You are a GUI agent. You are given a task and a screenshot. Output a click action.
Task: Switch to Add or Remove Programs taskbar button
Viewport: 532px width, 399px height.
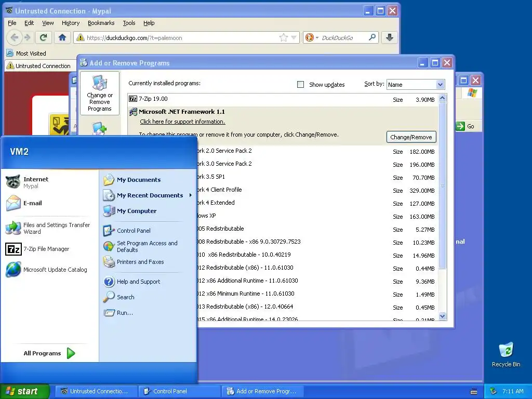click(262, 391)
